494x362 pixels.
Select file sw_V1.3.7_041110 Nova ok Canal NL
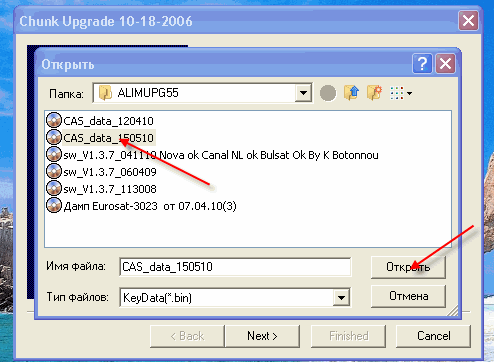[x=221, y=155]
